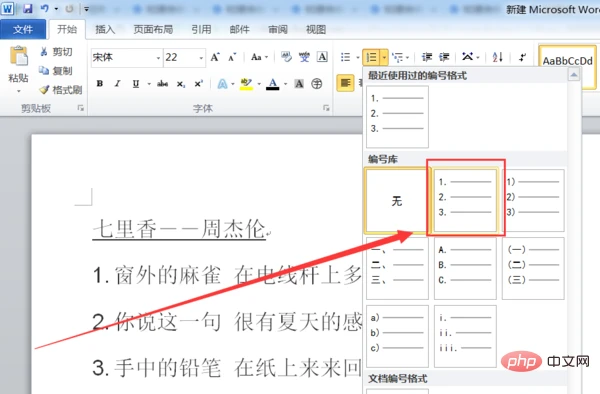This screenshot has width=600, height=394.
Task: Close the Numbering dropdown arrow
Action: coord(384,58)
